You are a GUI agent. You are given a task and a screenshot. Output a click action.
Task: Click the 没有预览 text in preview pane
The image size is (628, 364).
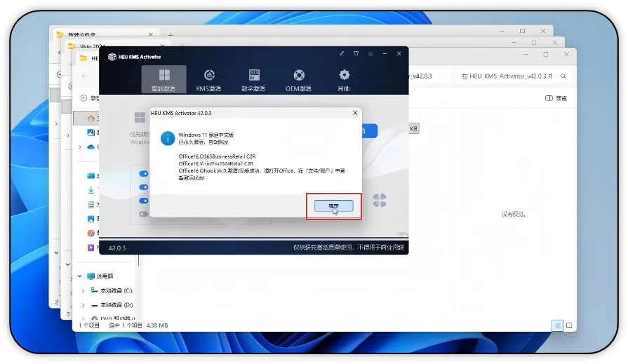pyautogui.click(x=514, y=214)
